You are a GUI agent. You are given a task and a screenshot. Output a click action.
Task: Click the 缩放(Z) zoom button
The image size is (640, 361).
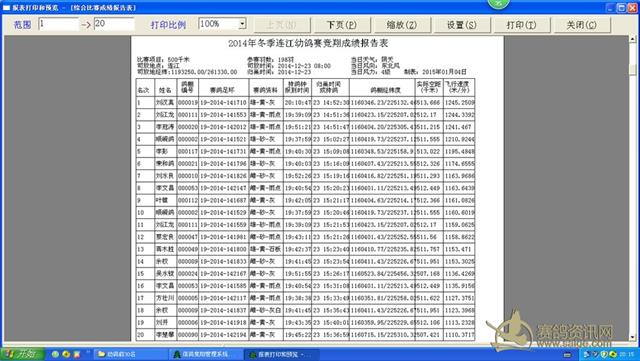coord(402,25)
